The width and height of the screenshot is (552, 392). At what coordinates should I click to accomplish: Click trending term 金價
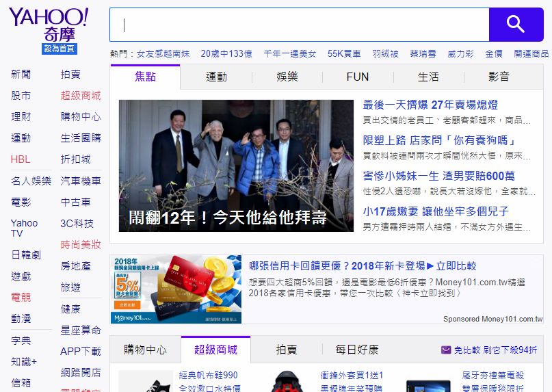click(494, 54)
